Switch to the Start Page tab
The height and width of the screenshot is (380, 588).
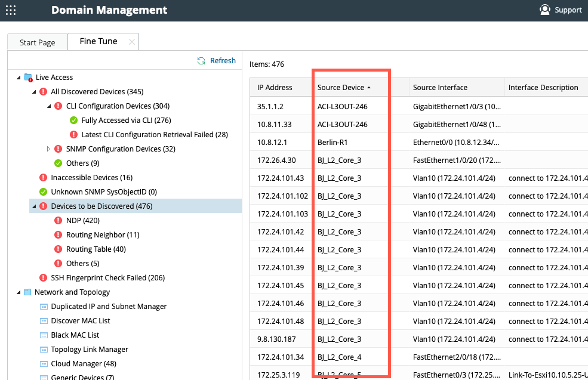click(x=37, y=42)
